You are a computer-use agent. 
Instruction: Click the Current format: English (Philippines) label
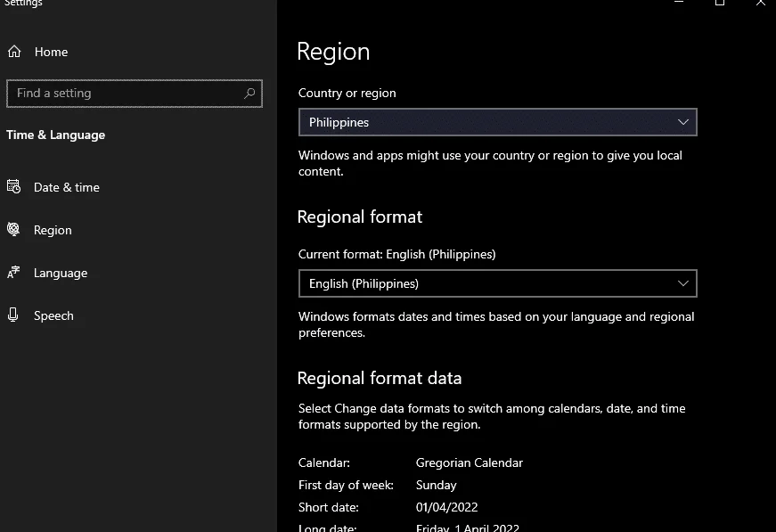point(396,254)
